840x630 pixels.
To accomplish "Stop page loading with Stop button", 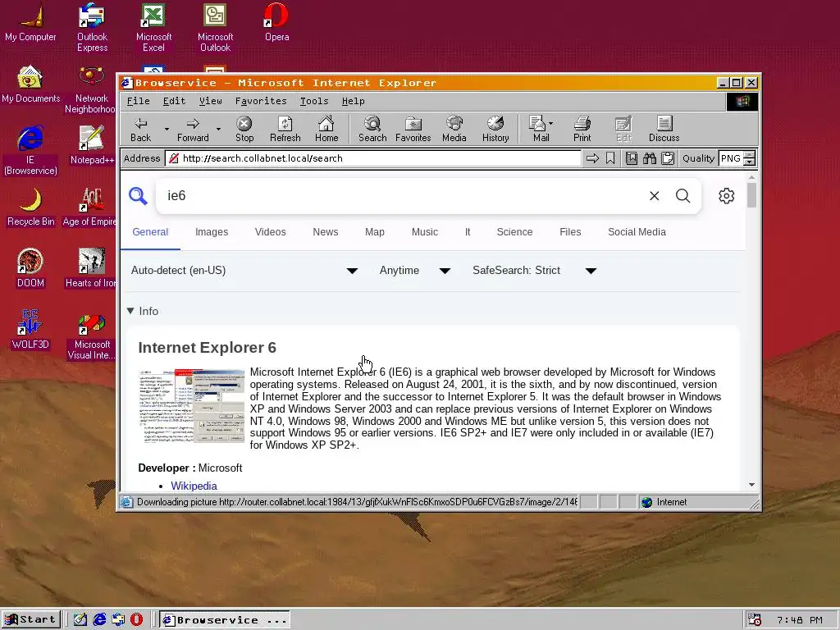I will [244, 129].
